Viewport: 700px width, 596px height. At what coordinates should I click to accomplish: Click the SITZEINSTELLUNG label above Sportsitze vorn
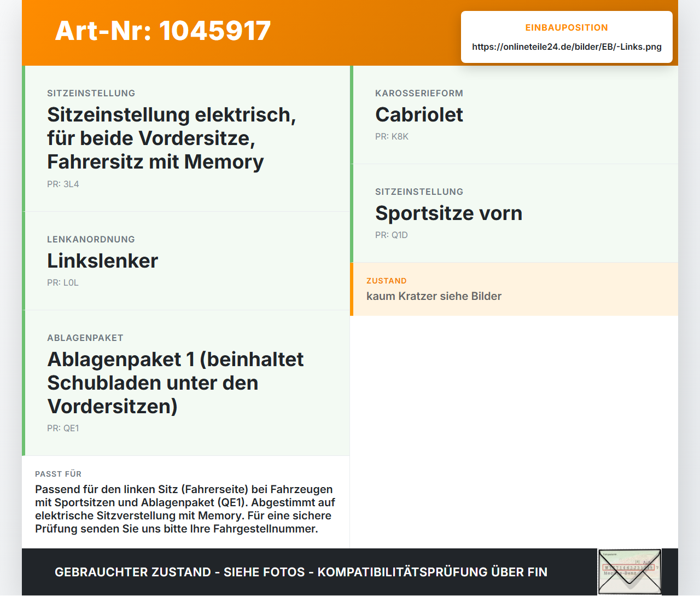419,192
